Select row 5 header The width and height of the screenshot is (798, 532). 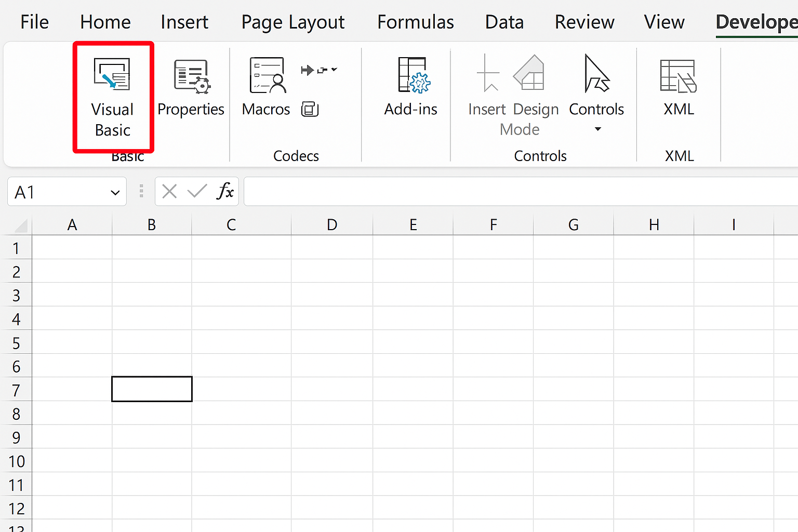pyautogui.click(x=17, y=343)
